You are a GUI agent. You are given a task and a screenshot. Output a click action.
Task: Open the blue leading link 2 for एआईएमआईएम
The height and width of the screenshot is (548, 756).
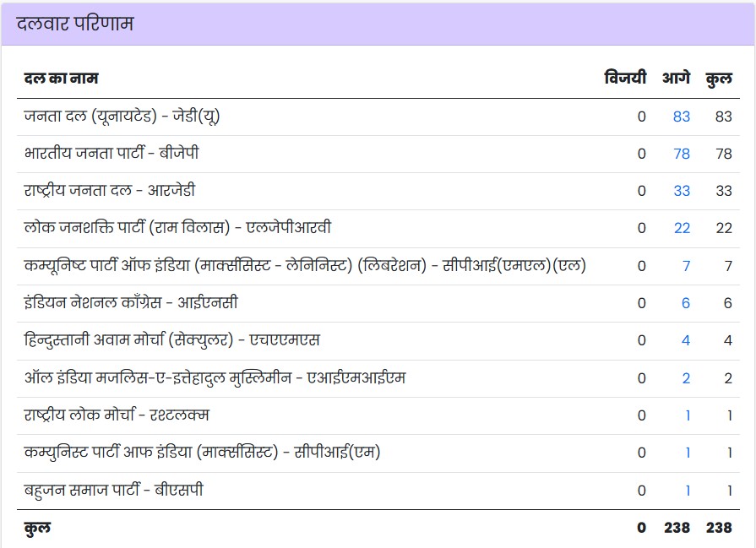point(686,378)
